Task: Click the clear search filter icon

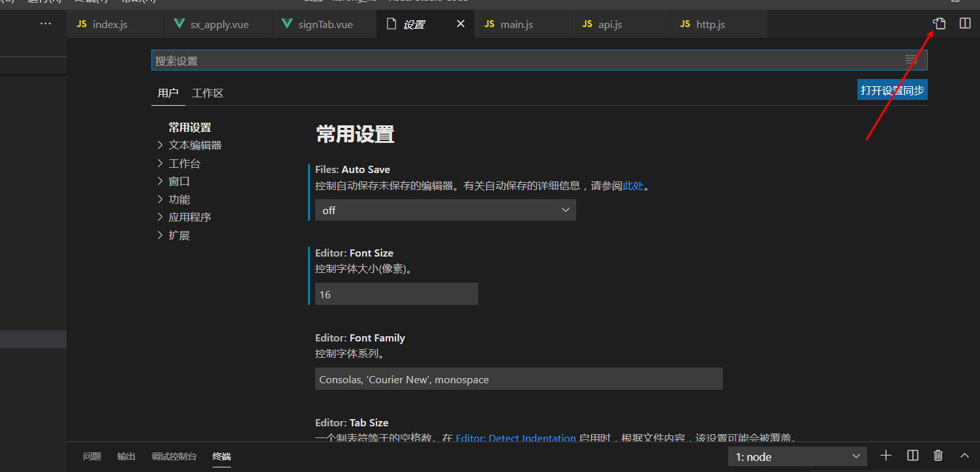Action: point(911,60)
